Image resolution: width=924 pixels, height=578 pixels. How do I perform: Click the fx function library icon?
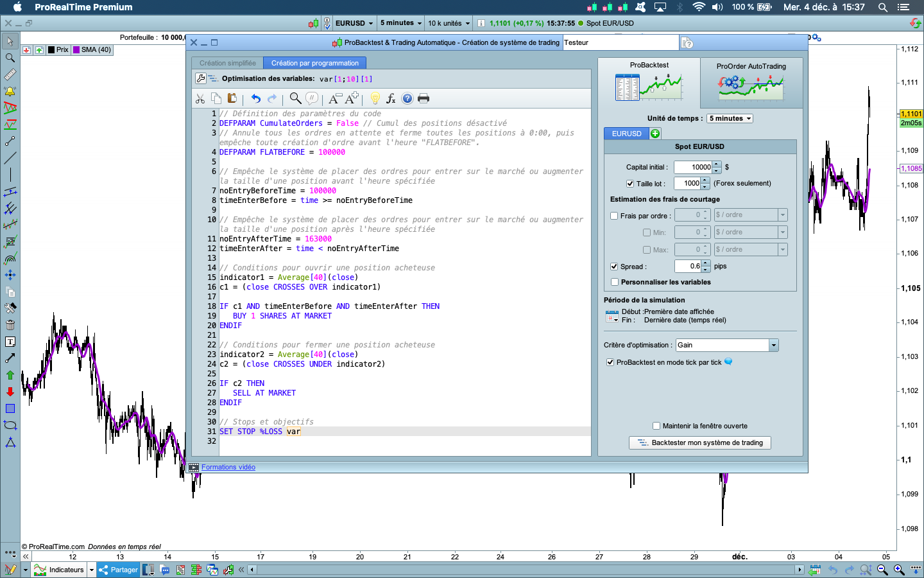click(x=391, y=98)
